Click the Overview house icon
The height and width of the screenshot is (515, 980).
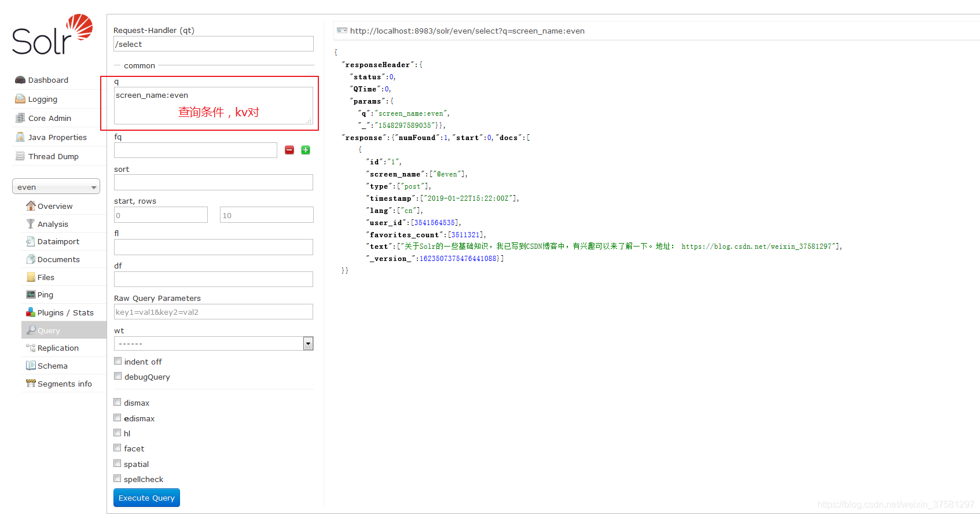[31, 206]
